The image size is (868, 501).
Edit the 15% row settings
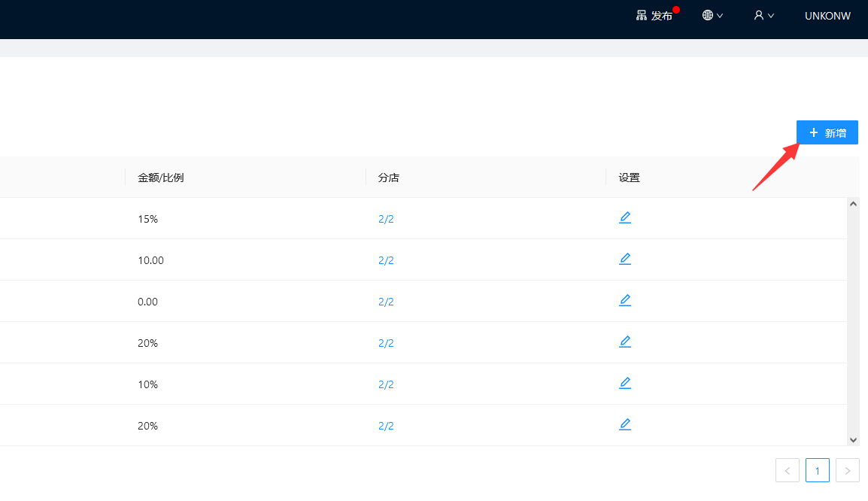coord(625,217)
